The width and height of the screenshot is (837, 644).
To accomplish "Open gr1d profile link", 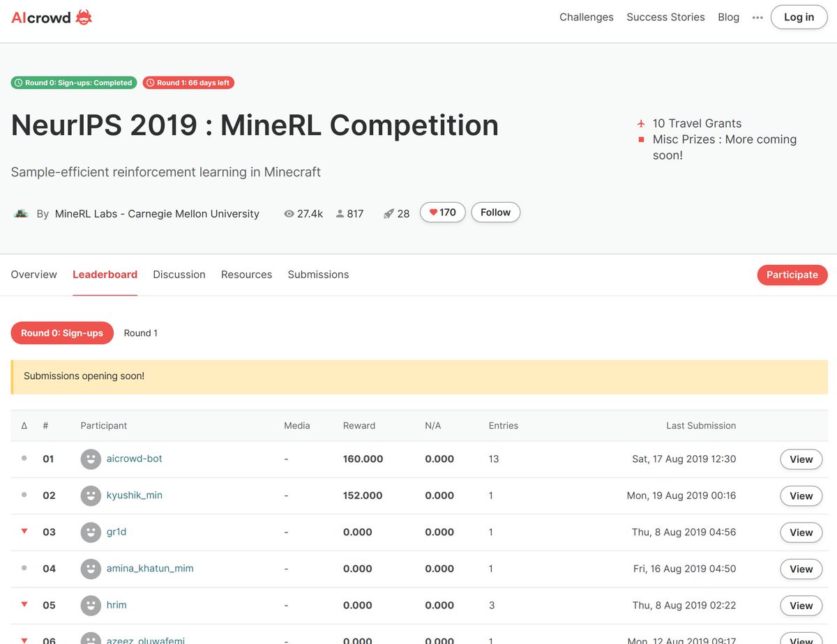I will tap(116, 532).
